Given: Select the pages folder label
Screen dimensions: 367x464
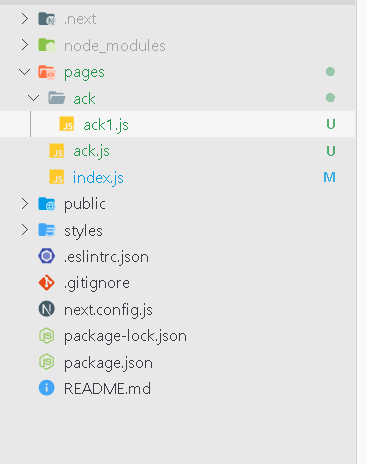Looking at the screenshot, I should point(84,73).
